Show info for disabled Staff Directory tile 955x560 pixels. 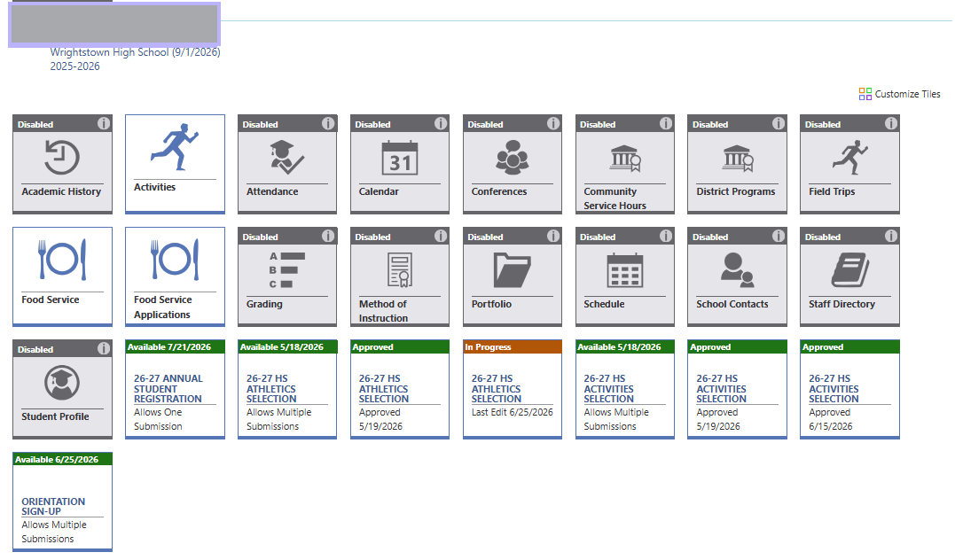(891, 237)
